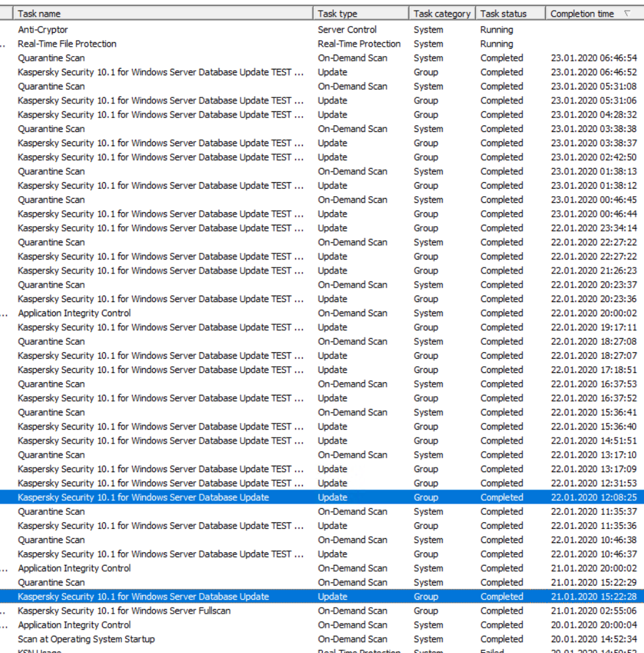Select the Anti-Cryptor task row
This screenshot has height=653, width=644.
pos(322,29)
